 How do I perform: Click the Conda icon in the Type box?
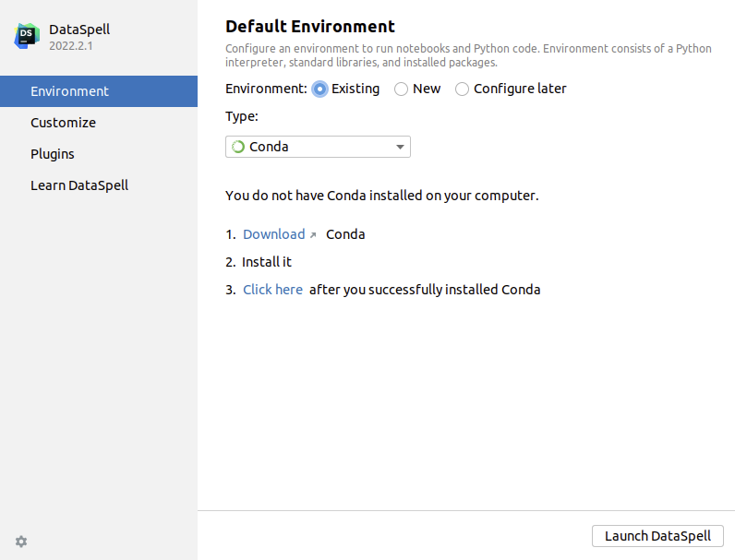click(x=238, y=147)
